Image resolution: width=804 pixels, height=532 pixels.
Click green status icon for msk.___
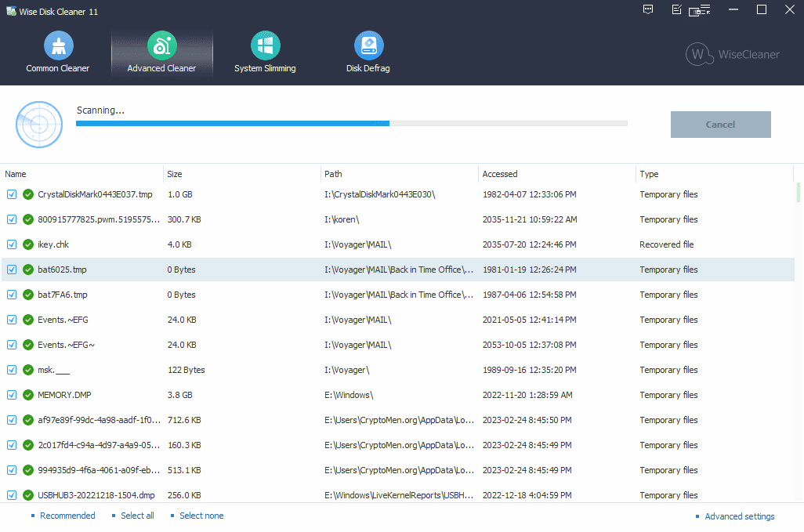[x=28, y=370]
